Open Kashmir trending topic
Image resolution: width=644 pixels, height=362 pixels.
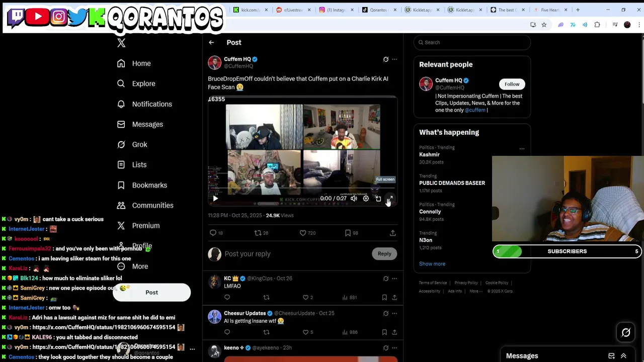429,154
